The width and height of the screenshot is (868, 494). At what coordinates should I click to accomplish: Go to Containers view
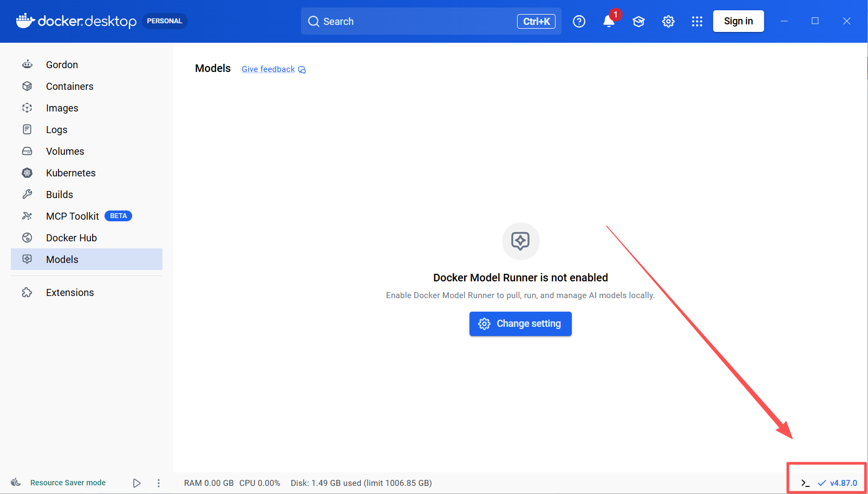87,86
